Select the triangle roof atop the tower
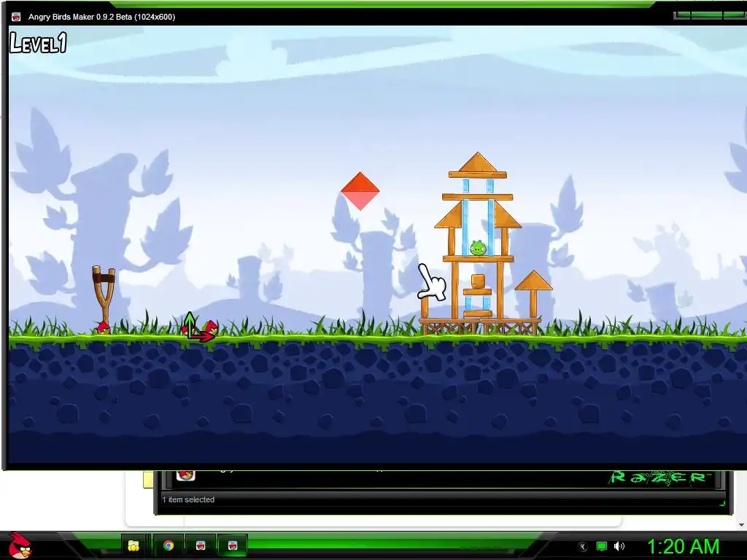 478,162
